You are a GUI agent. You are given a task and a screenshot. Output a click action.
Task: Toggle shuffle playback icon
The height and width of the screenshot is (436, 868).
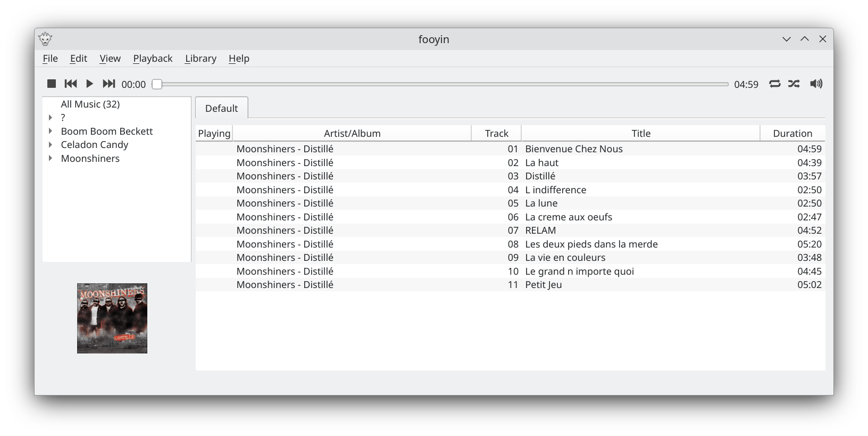coord(794,84)
